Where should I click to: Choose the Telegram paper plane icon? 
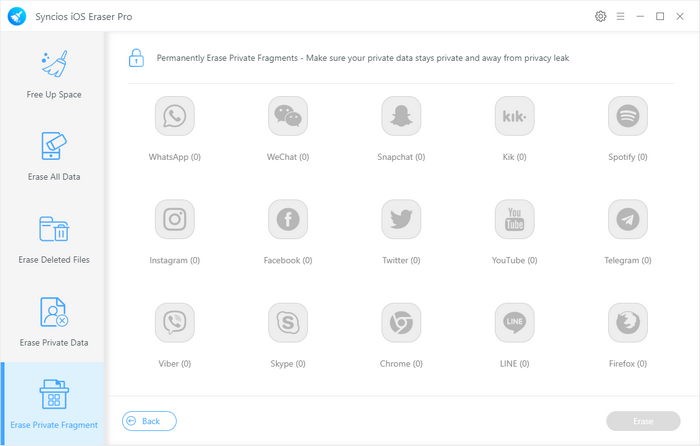[x=628, y=219]
